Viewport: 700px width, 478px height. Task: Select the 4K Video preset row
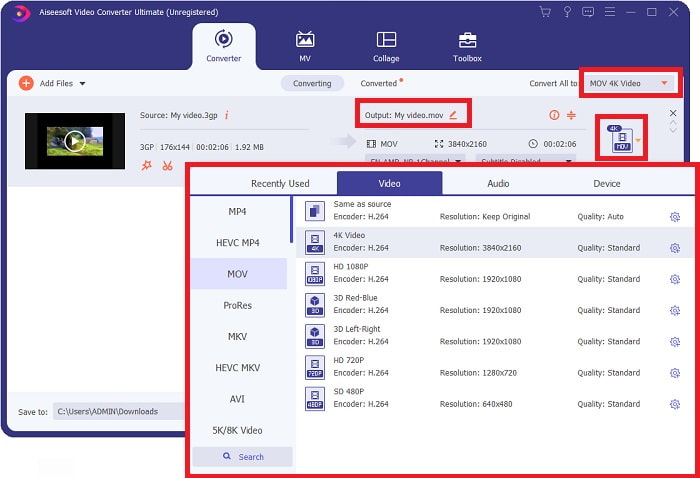[495, 242]
